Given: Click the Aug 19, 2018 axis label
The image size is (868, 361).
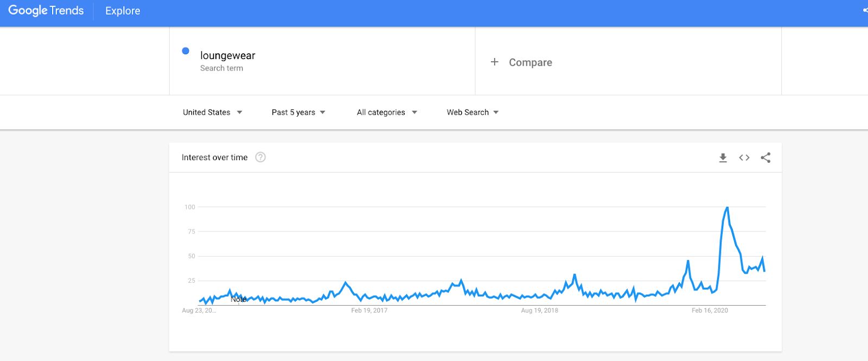Looking at the screenshot, I should click(x=539, y=311).
